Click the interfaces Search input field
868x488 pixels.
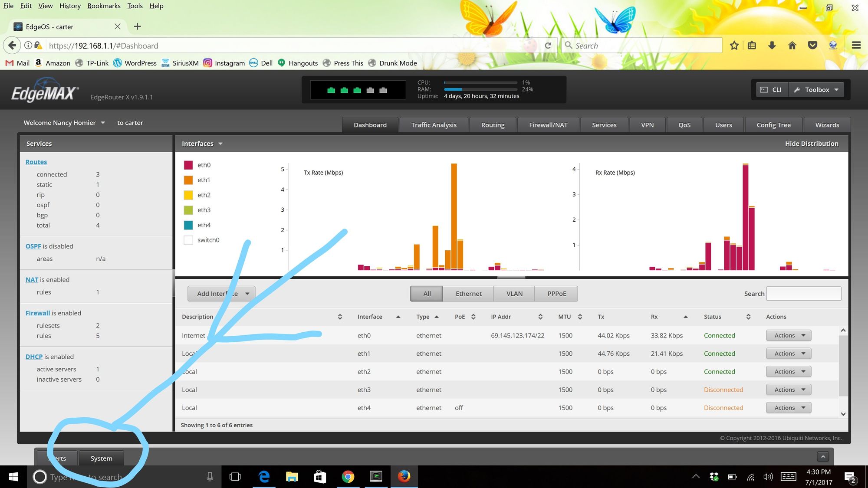tap(803, 294)
